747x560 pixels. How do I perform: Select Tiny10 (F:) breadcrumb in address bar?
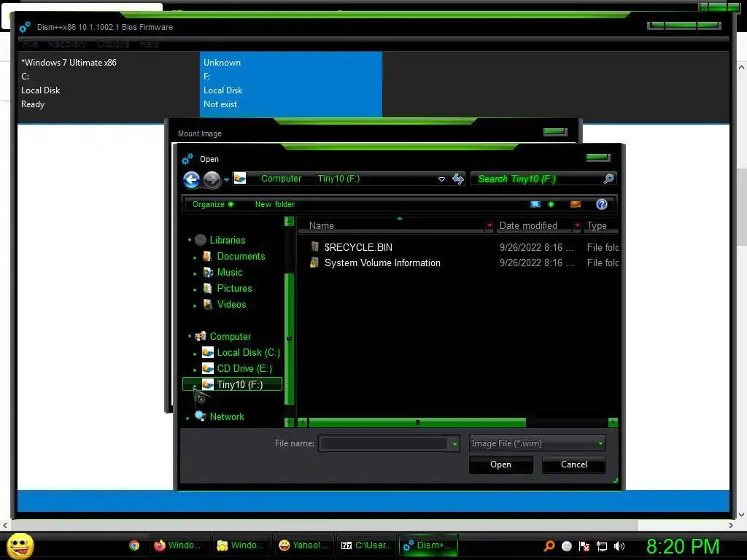click(338, 179)
